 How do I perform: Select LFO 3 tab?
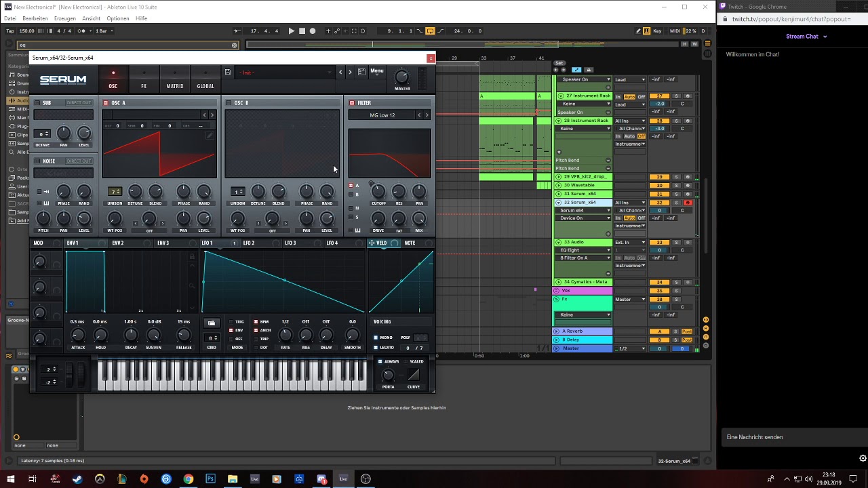[290, 243]
